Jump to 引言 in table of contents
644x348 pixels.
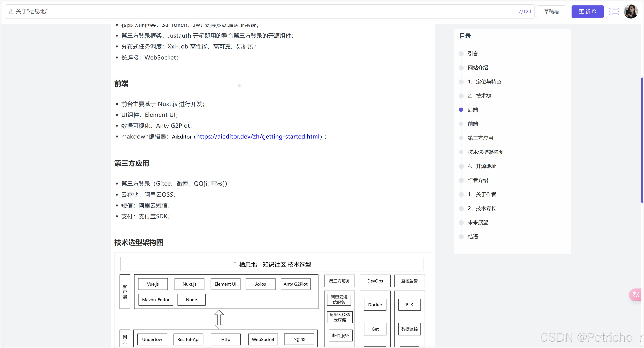coord(473,54)
